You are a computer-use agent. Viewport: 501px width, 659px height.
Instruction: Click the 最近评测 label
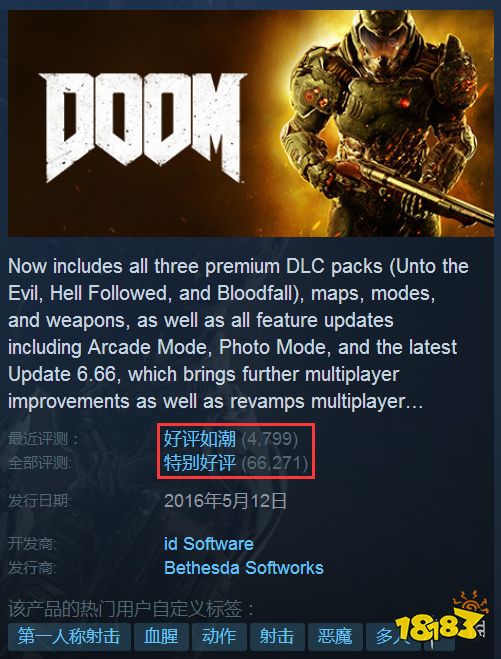coord(43,439)
